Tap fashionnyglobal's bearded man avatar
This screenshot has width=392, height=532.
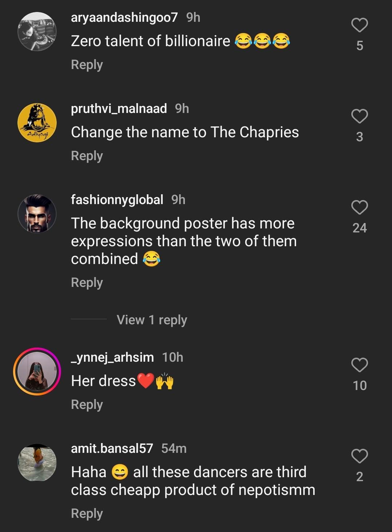pyautogui.click(x=37, y=214)
